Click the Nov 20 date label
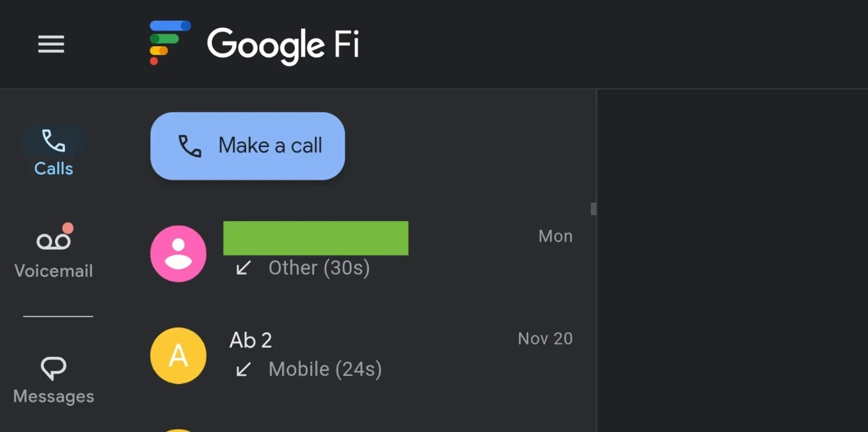Image resolution: width=868 pixels, height=432 pixels. [545, 339]
